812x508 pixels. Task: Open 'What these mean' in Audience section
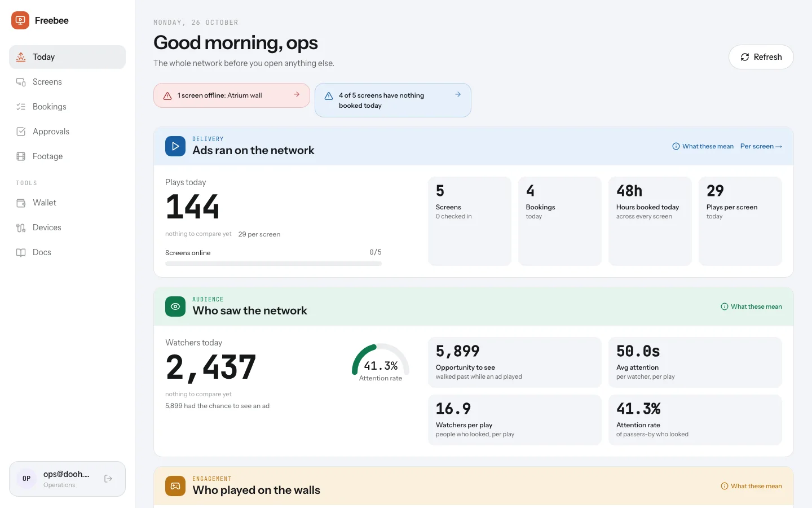pos(752,306)
